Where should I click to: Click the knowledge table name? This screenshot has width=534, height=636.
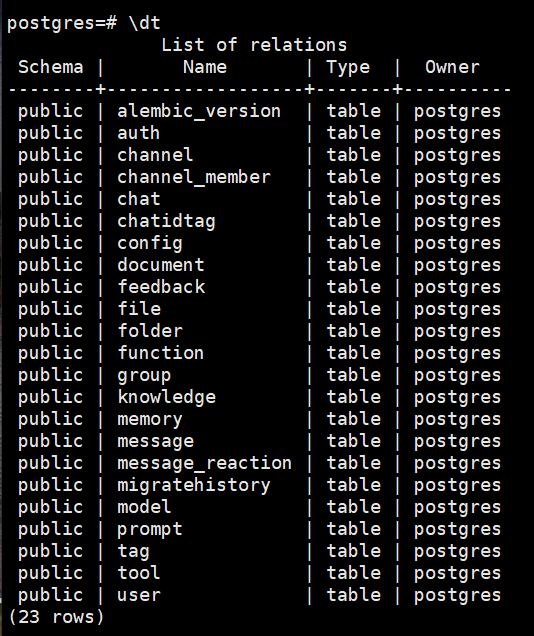pos(166,397)
